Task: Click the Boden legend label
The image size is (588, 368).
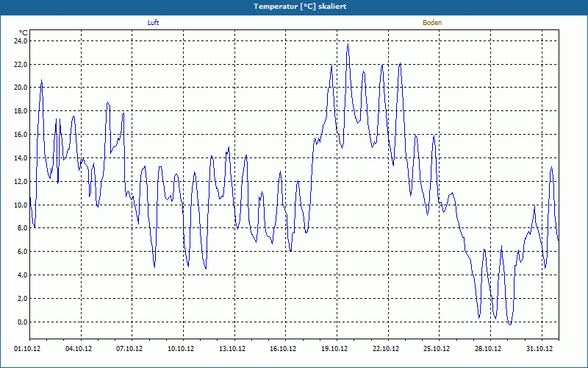Action: (432, 23)
